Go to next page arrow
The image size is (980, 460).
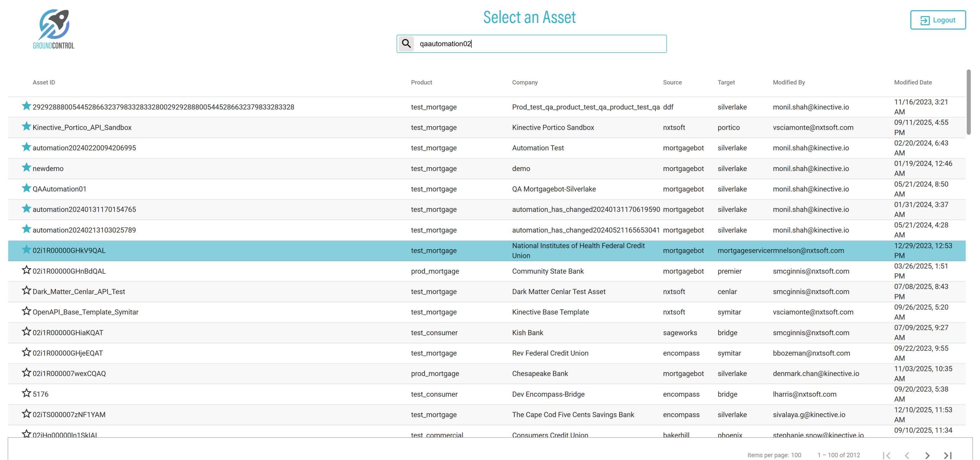pos(927,455)
